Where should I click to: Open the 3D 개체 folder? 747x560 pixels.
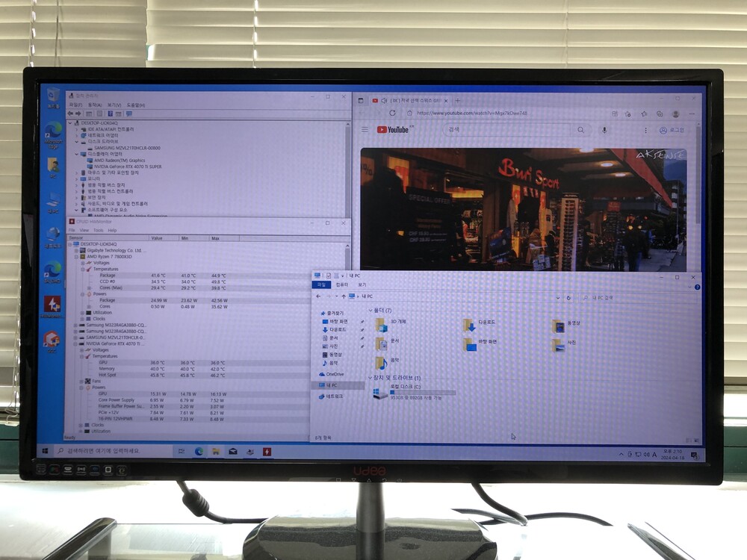tap(381, 324)
